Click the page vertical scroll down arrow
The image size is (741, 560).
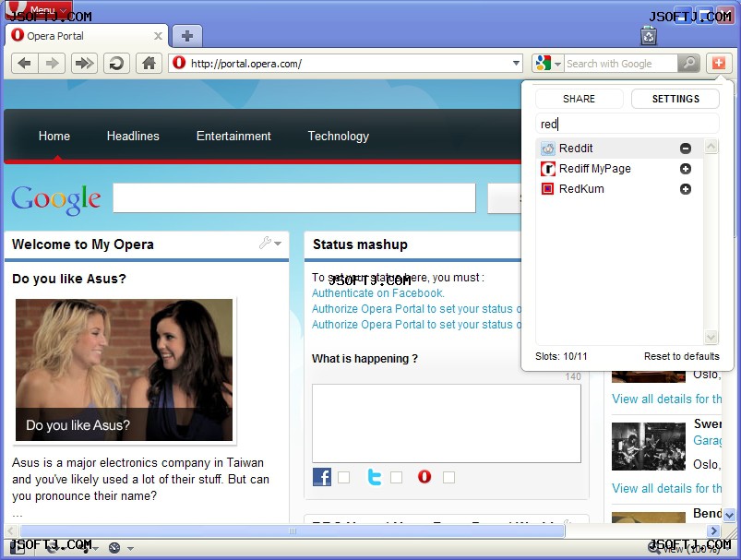pyautogui.click(x=729, y=515)
